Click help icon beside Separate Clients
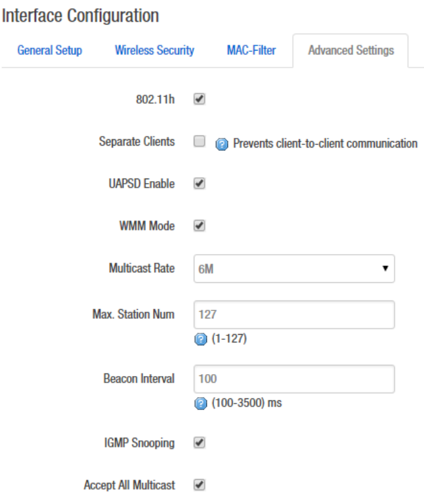 click(222, 144)
